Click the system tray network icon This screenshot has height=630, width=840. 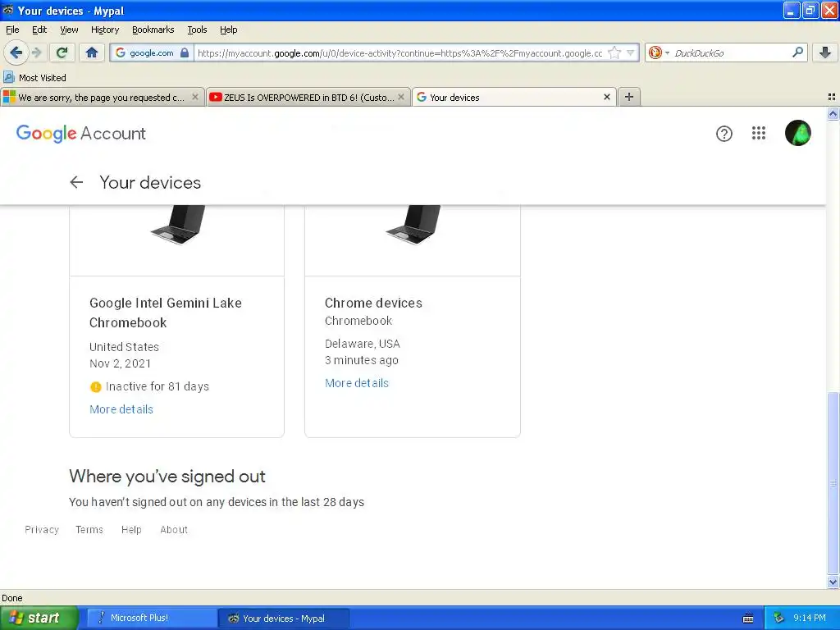tap(778, 618)
